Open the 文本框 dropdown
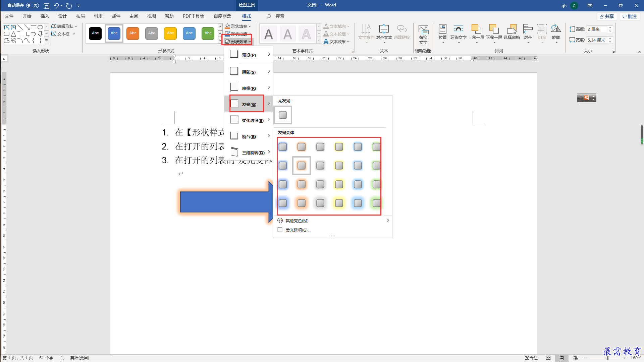The width and height of the screenshot is (644, 362). pos(63,34)
